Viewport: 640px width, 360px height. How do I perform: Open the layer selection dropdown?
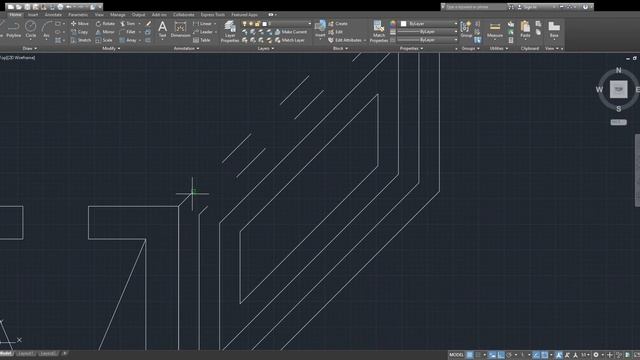point(277,24)
